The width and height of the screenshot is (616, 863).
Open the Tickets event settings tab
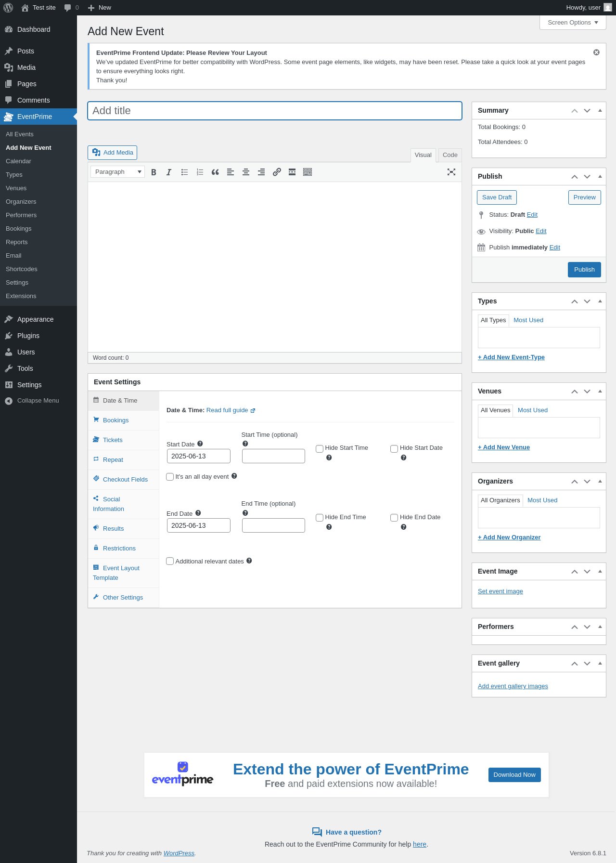(x=123, y=440)
